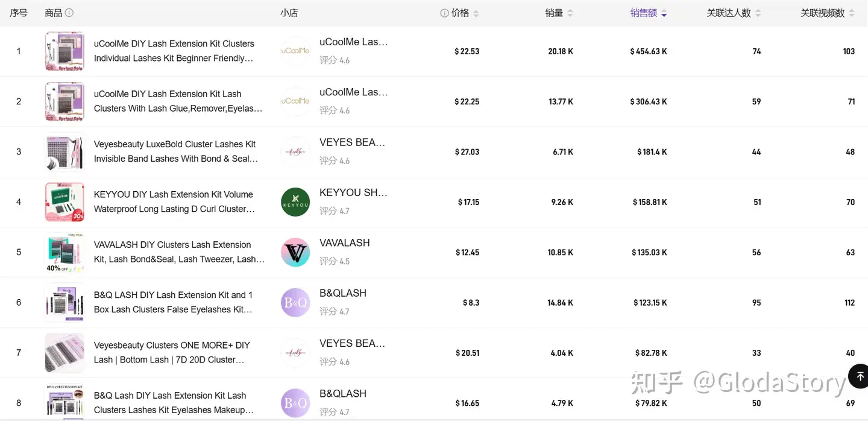This screenshot has width=868, height=421.
Task: Select price cell $ 27.03
Action: tap(467, 152)
